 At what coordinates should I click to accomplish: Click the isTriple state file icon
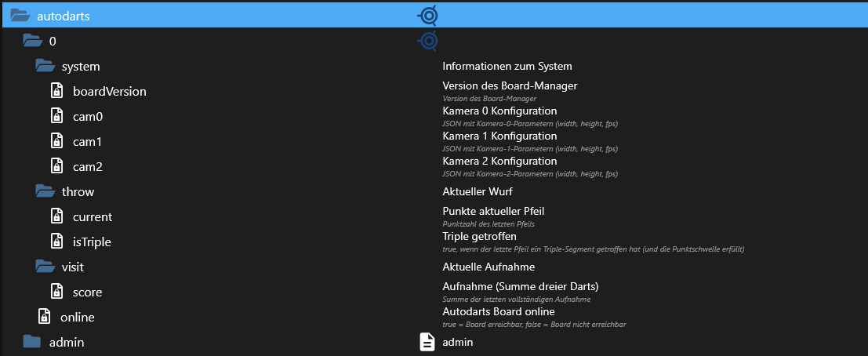(56, 242)
